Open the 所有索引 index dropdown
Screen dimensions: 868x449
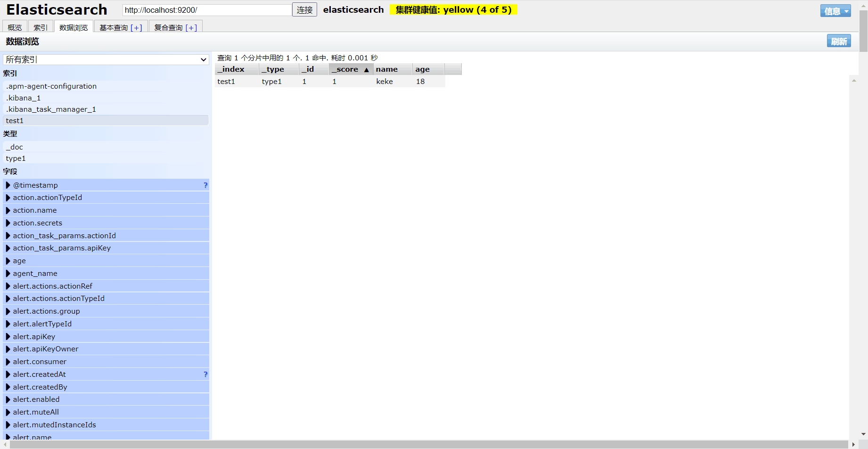pyautogui.click(x=106, y=59)
